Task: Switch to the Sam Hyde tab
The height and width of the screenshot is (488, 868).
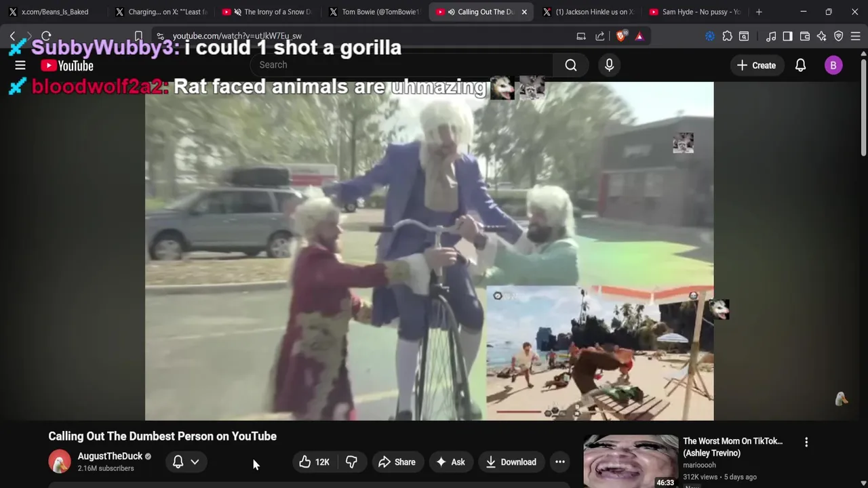Action: point(695,12)
